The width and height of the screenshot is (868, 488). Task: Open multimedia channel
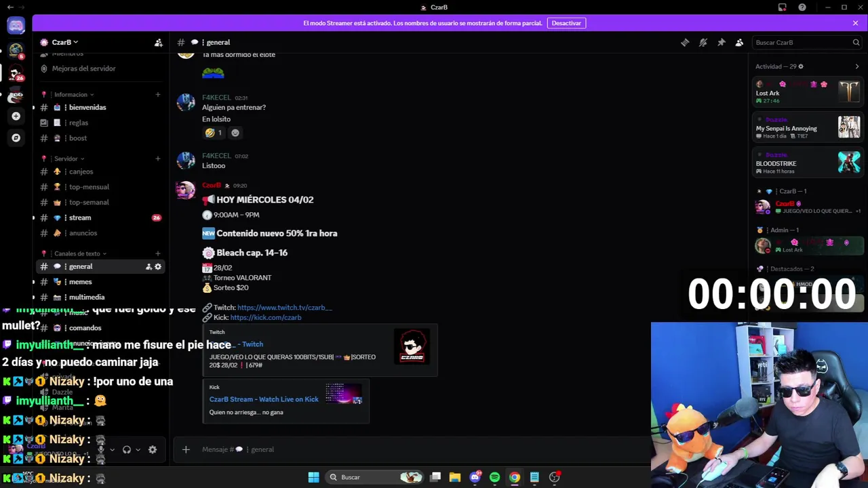(100, 297)
